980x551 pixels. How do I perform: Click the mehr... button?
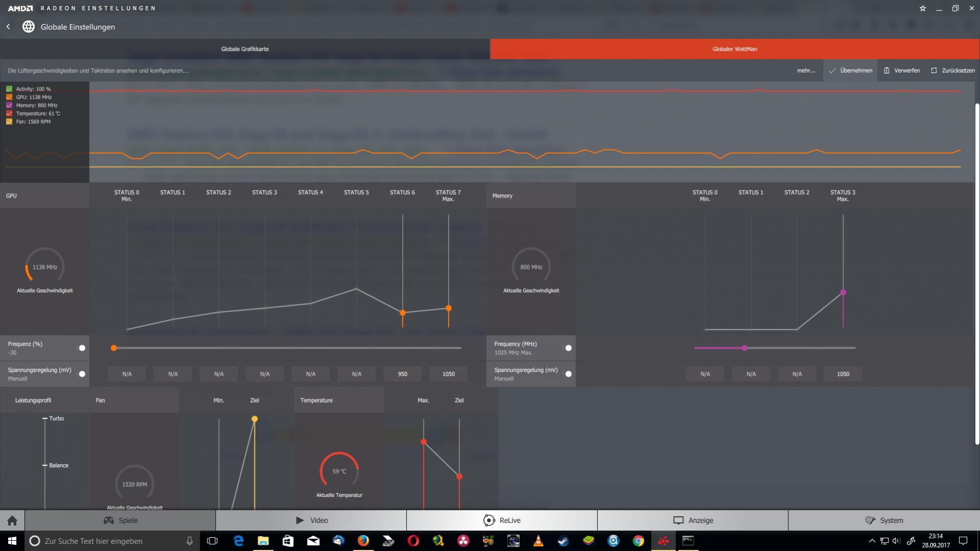tap(806, 70)
